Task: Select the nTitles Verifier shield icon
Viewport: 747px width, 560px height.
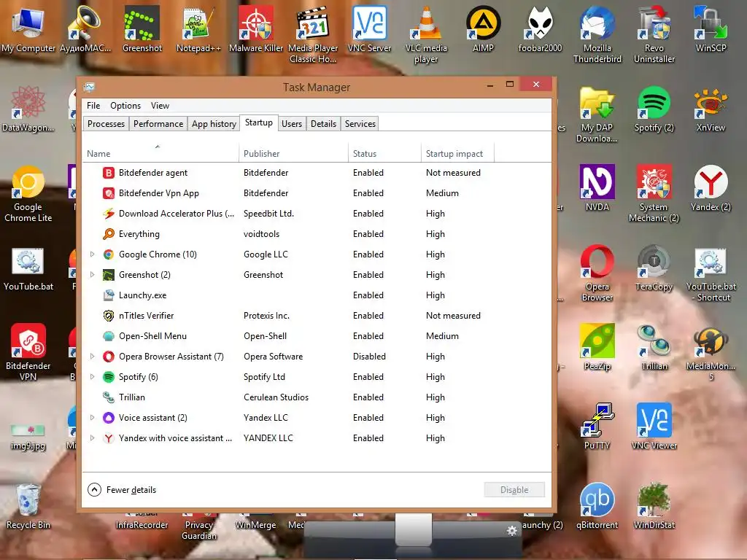Action: coord(109,316)
